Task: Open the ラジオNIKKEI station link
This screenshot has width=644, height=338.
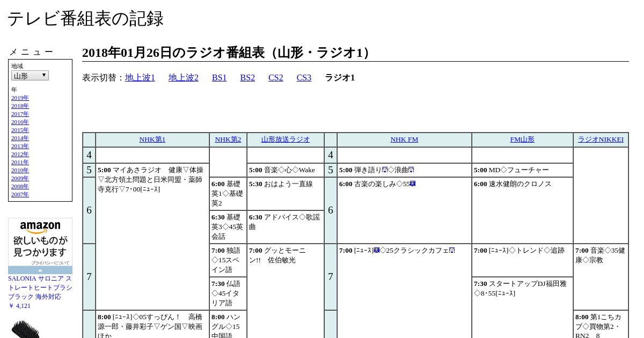Action: point(601,139)
